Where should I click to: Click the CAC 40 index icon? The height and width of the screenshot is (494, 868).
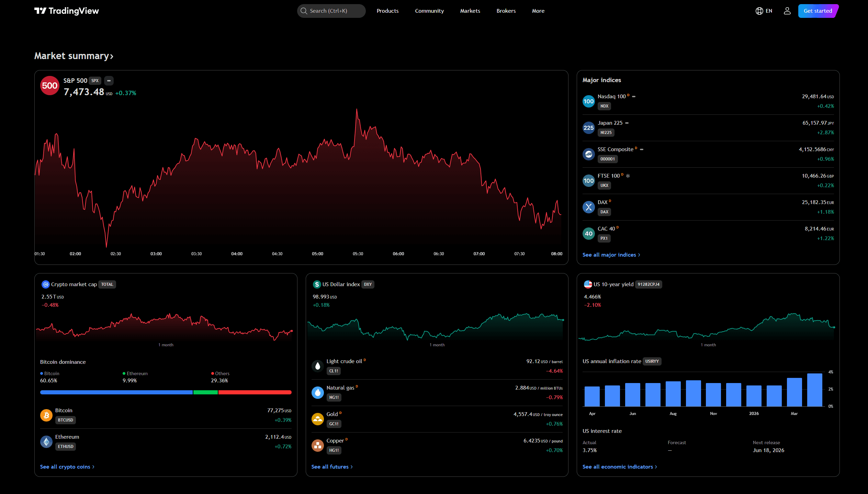coord(588,234)
